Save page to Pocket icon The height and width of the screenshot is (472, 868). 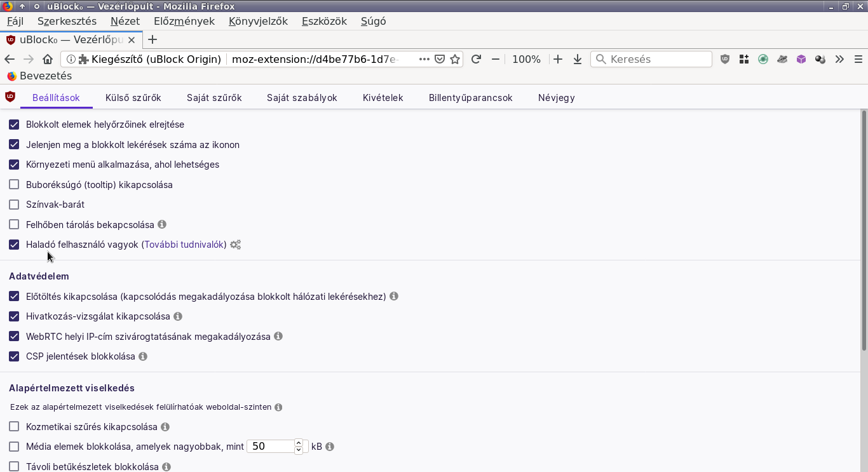pos(440,59)
